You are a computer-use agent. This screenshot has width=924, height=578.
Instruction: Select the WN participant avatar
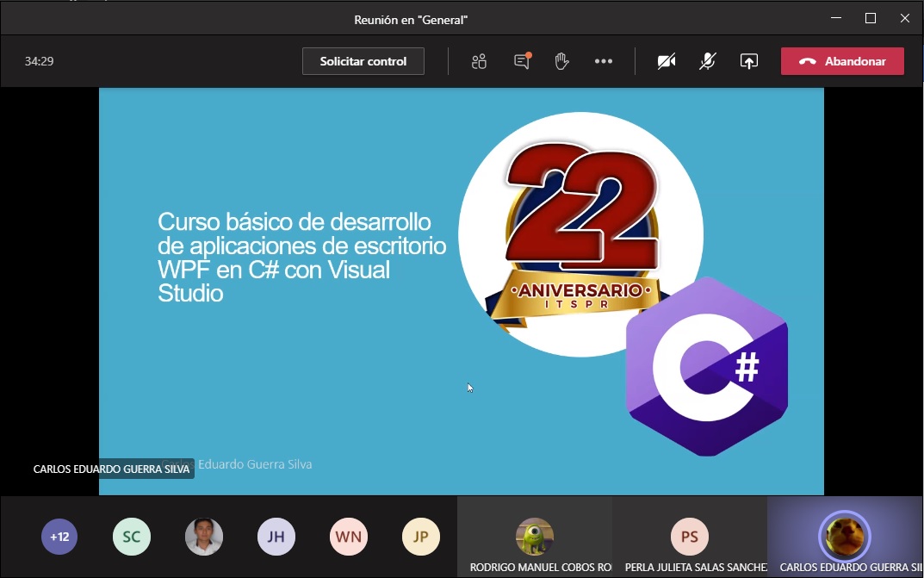point(348,537)
